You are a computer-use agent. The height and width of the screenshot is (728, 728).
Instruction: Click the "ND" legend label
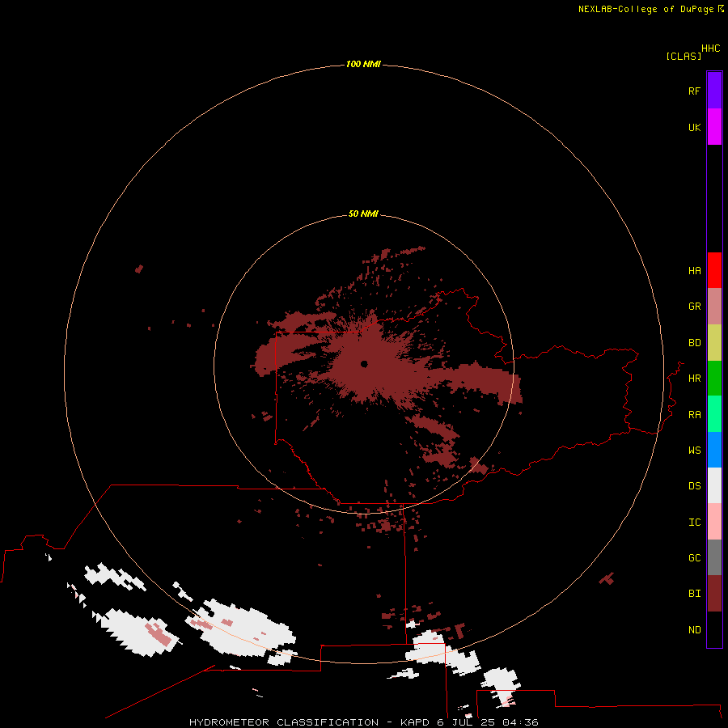695,629
